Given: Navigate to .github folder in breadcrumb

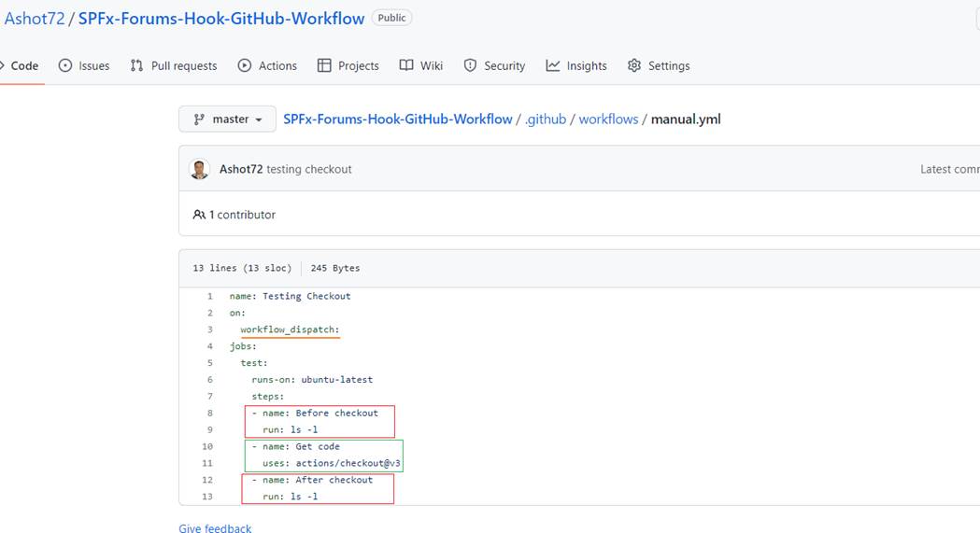Looking at the screenshot, I should (546, 119).
